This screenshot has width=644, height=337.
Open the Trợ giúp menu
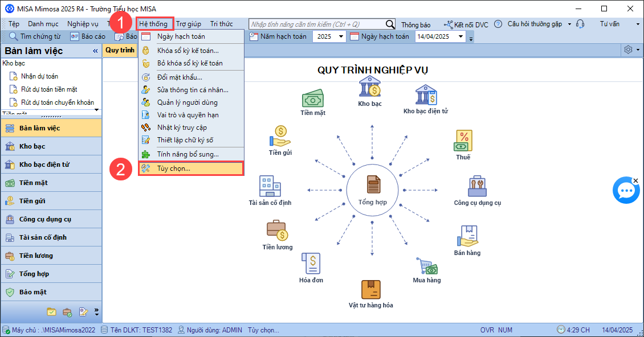(x=189, y=24)
